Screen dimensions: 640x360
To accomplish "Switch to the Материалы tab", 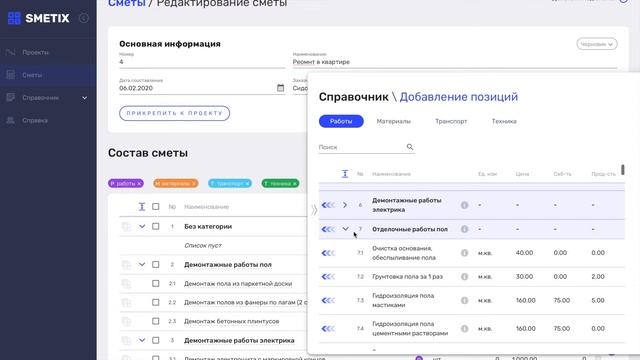I will (393, 121).
